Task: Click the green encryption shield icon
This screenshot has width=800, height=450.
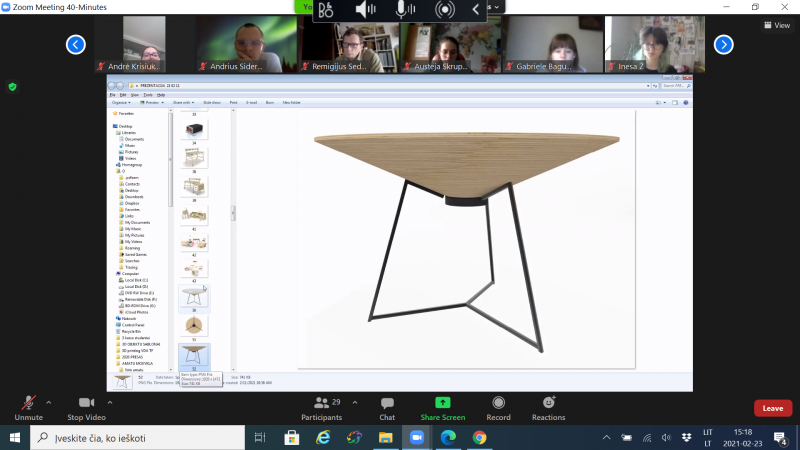Action: pos(13,87)
